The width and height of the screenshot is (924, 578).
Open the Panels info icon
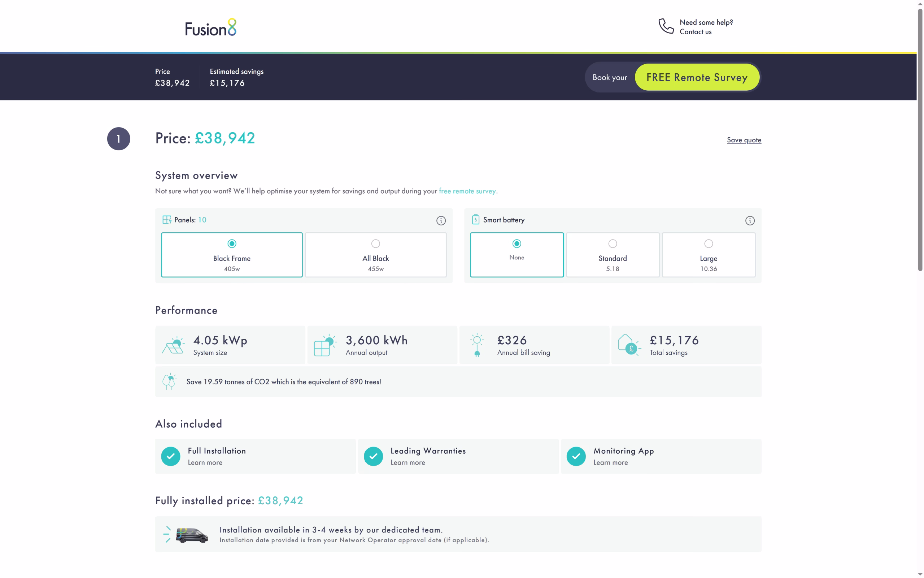[x=441, y=221]
